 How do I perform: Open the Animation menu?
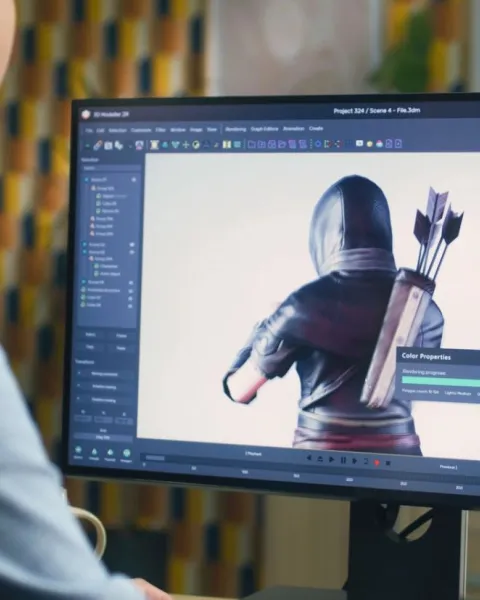pyautogui.click(x=294, y=129)
